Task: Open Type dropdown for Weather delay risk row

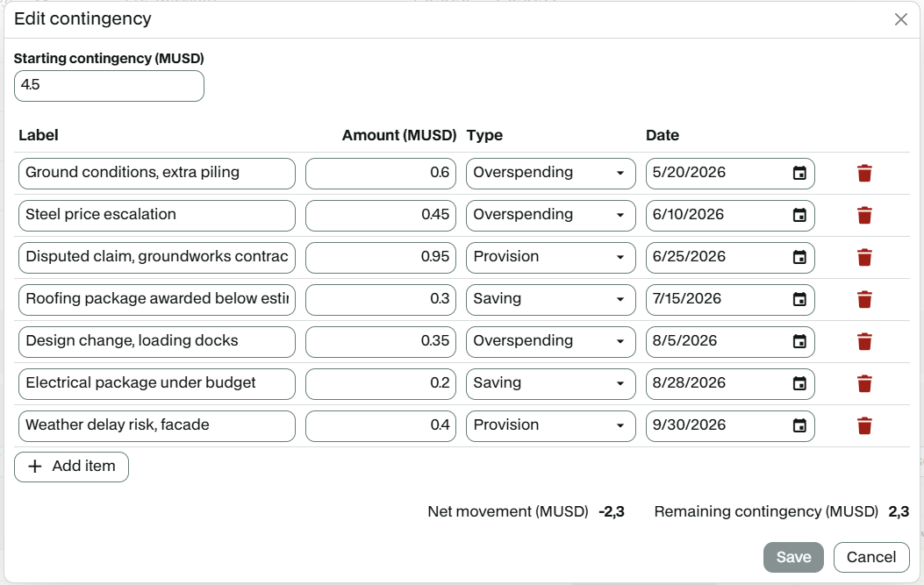Action: tap(550, 426)
